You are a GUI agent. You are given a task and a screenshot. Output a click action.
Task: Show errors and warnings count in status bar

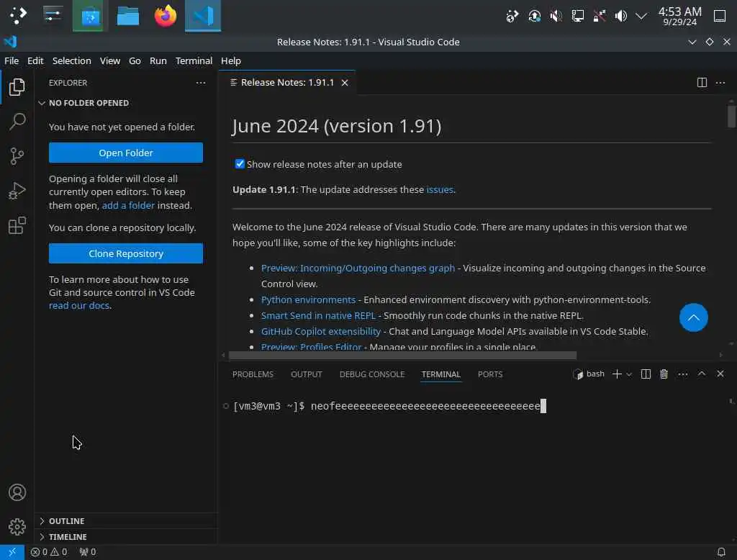click(x=49, y=552)
